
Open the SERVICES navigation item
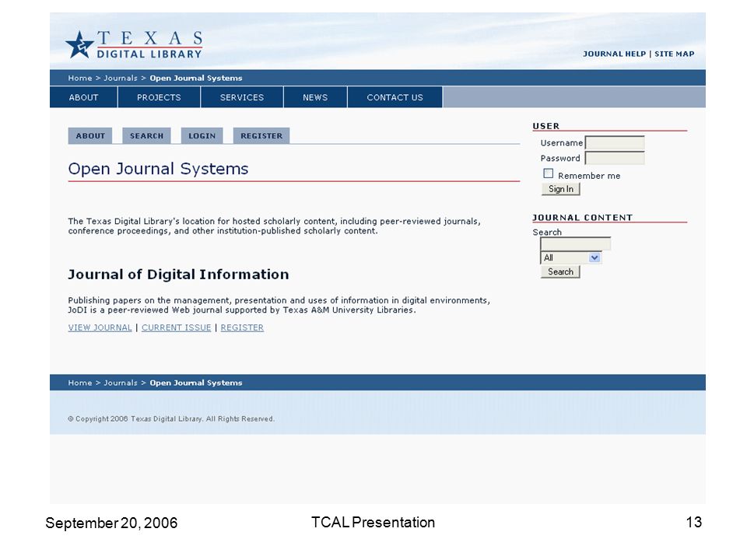[x=241, y=97]
